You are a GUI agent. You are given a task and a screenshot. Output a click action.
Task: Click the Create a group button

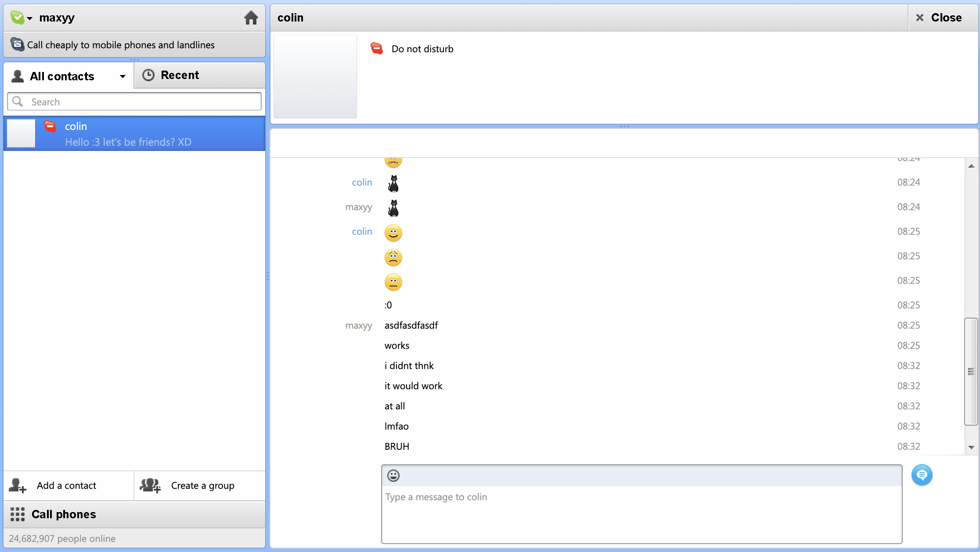coord(202,485)
